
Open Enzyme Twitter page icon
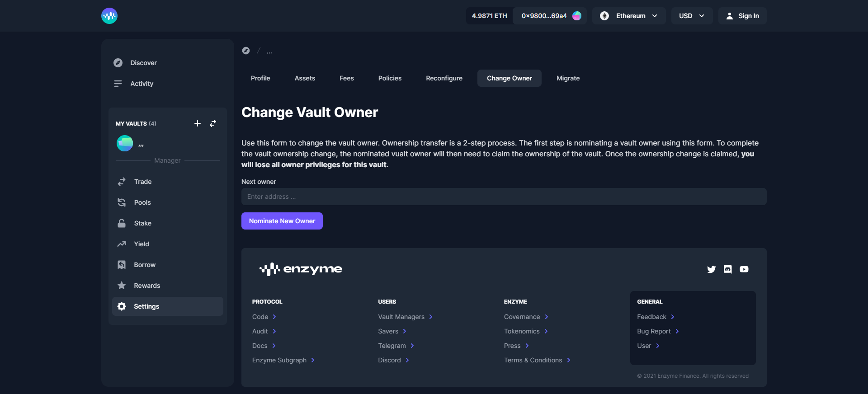pos(712,269)
